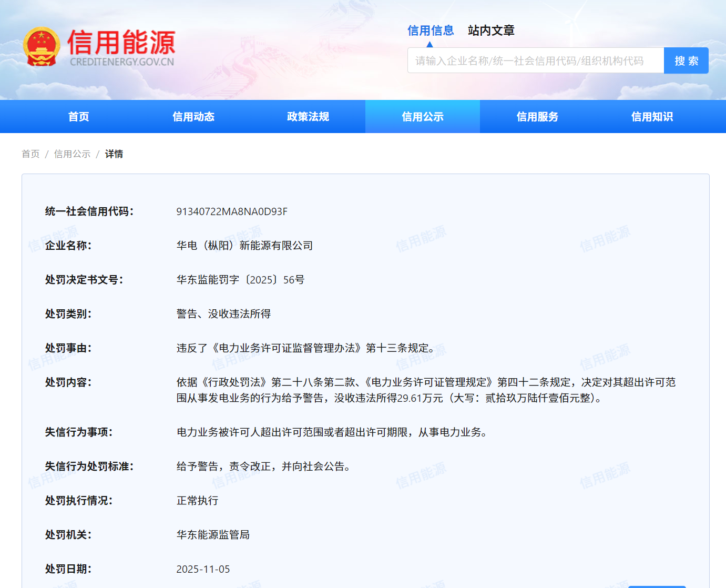Open the 信用服务 navigation item

point(537,117)
